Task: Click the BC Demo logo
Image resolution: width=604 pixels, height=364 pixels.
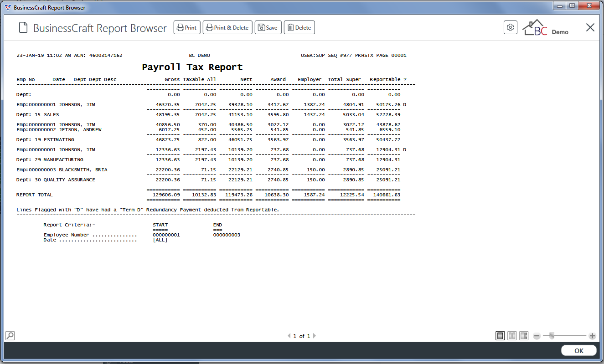Action: (545, 28)
